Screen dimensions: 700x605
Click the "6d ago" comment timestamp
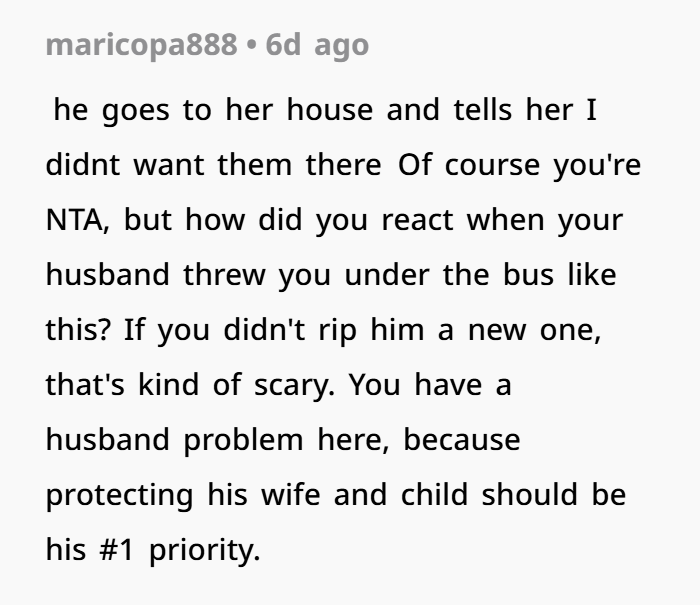[x=317, y=46]
